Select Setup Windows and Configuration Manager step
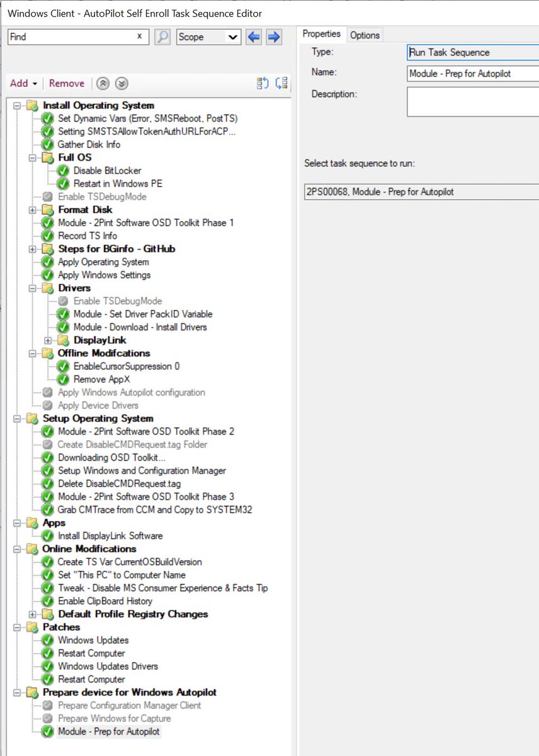This screenshot has height=756, width=539. coord(142,471)
